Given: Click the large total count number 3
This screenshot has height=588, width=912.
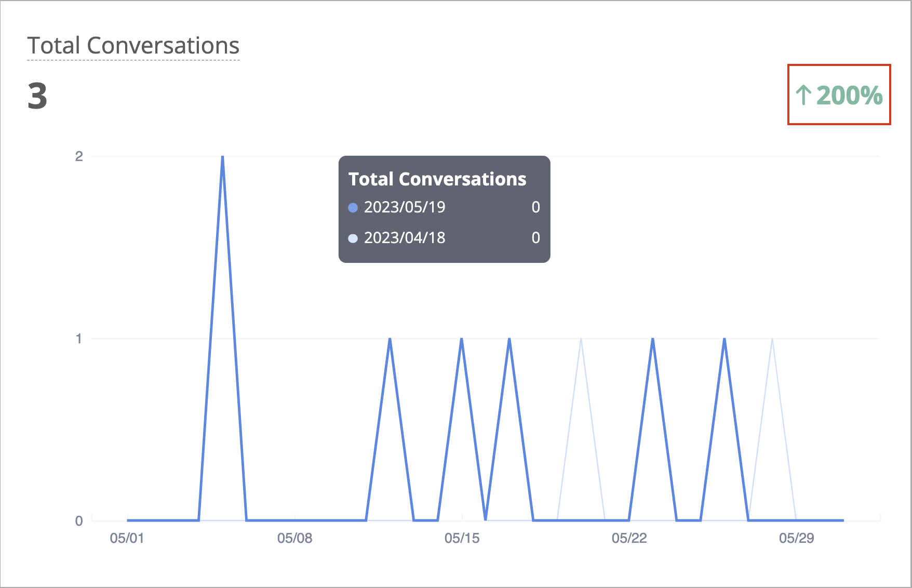Looking at the screenshot, I should (37, 97).
